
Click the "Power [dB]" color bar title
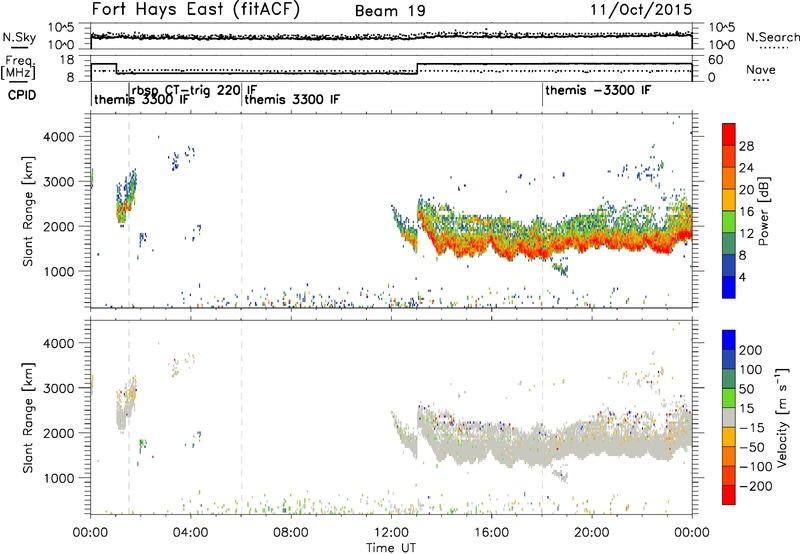[764, 211]
